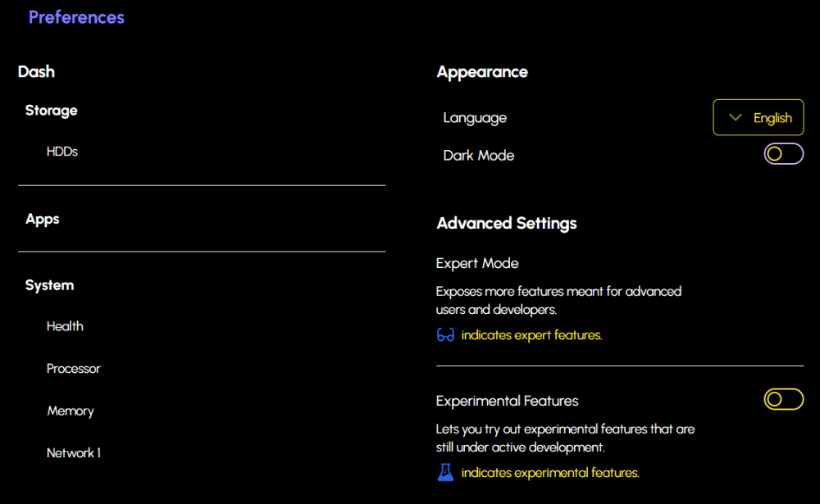Image resolution: width=820 pixels, height=504 pixels.
Task: Click the Language label
Action: [x=475, y=118]
